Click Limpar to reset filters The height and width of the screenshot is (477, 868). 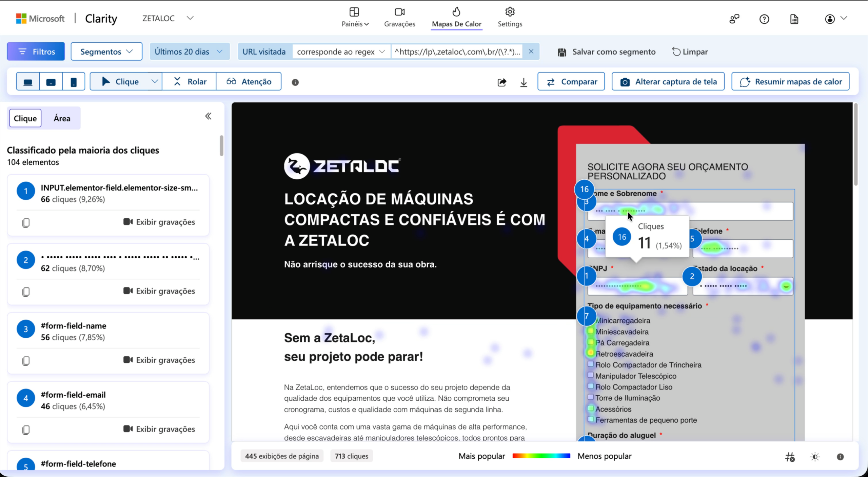(x=690, y=52)
